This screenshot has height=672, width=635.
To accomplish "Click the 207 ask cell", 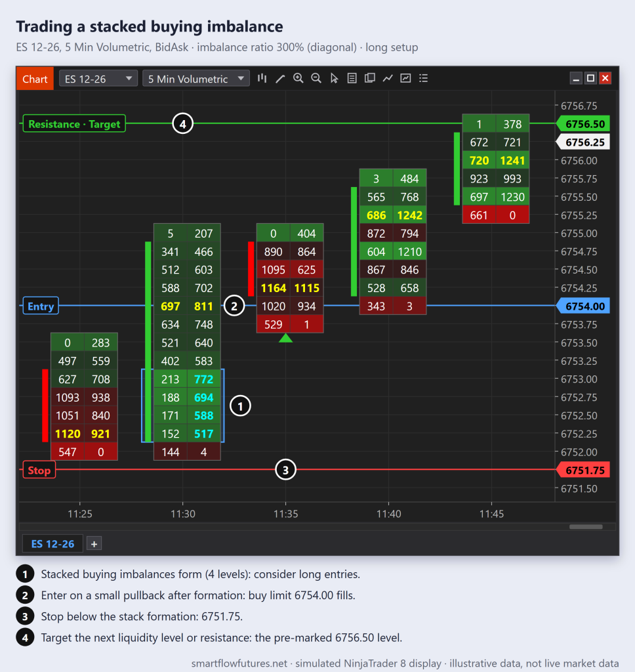I will [204, 234].
